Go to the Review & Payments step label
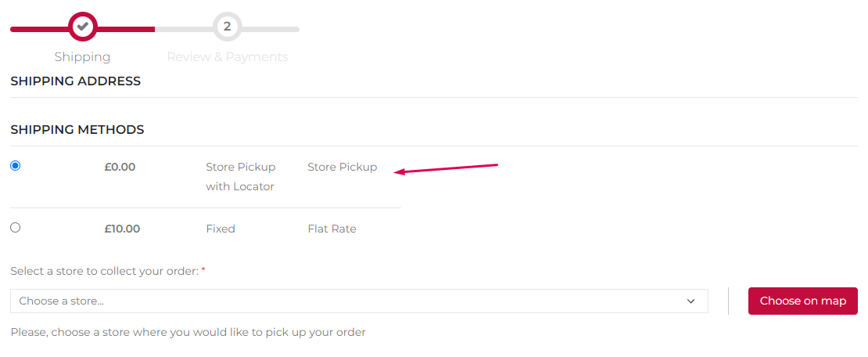Viewport: 868px width, 357px height. (x=228, y=57)
